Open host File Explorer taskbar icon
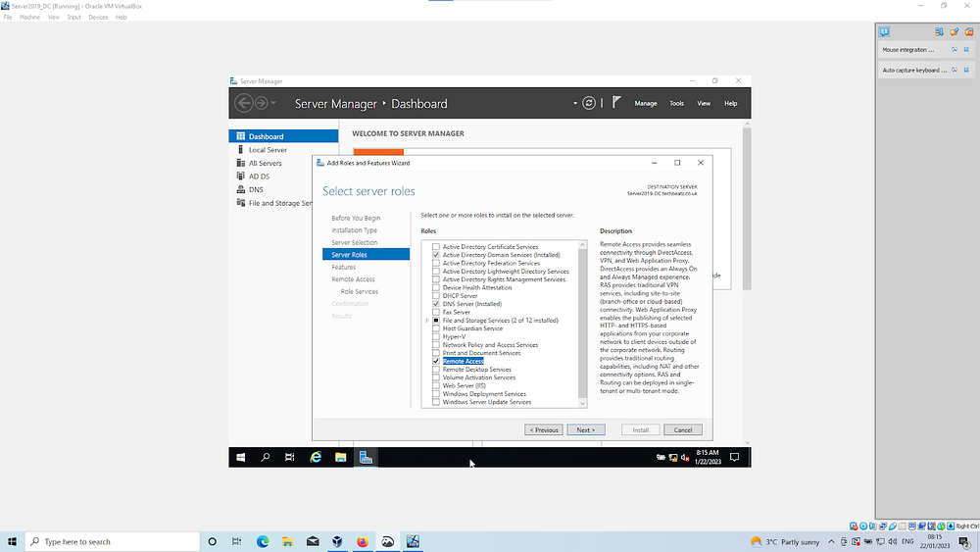Screen dimensions: 980x552 tap(287, 541)
